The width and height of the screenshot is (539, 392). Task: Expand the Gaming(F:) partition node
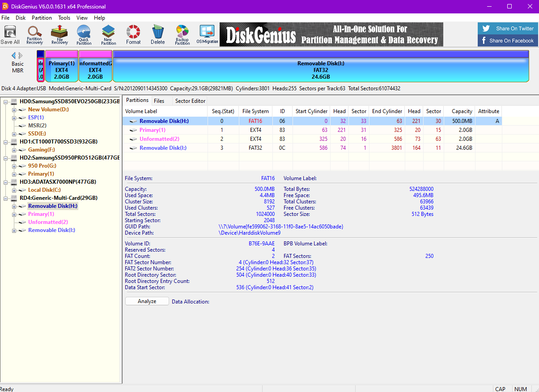click(13, 149)
